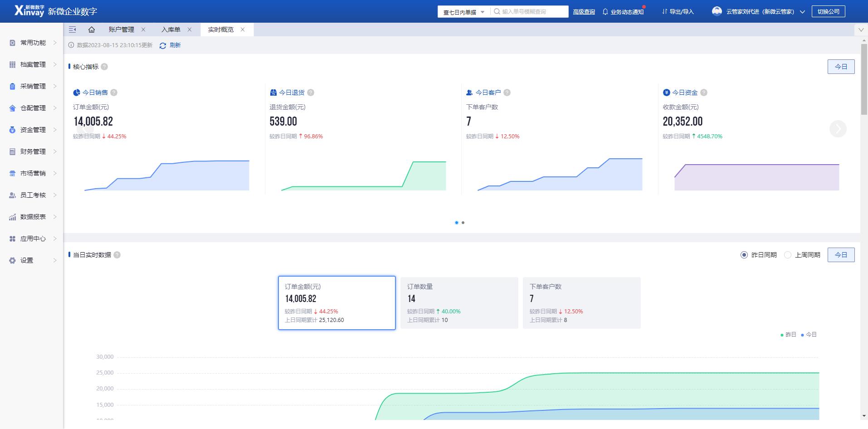Select 订单数量 metric card

pyautogui.click(x=459, y=303)
